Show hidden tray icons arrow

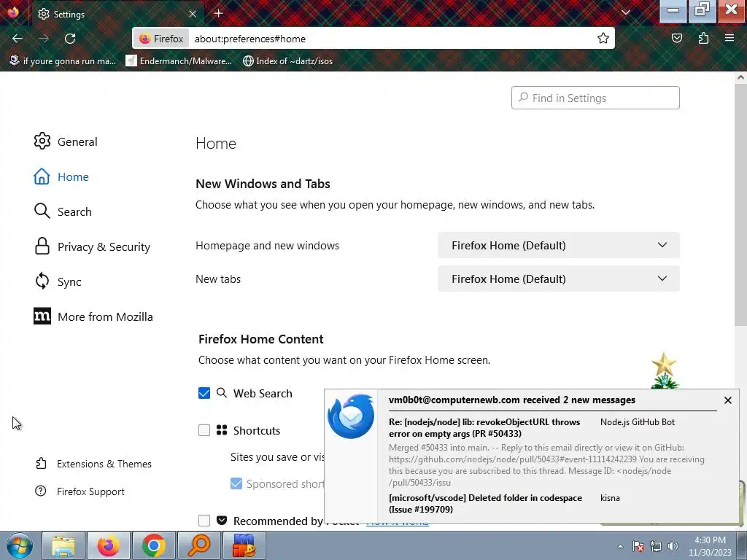click(x=620, y=546)
